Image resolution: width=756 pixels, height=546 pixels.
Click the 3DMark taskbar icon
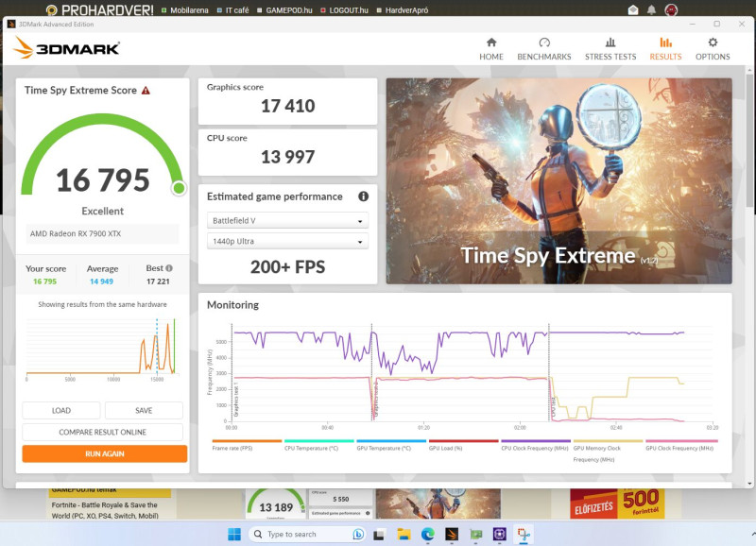tap(452, 534)
